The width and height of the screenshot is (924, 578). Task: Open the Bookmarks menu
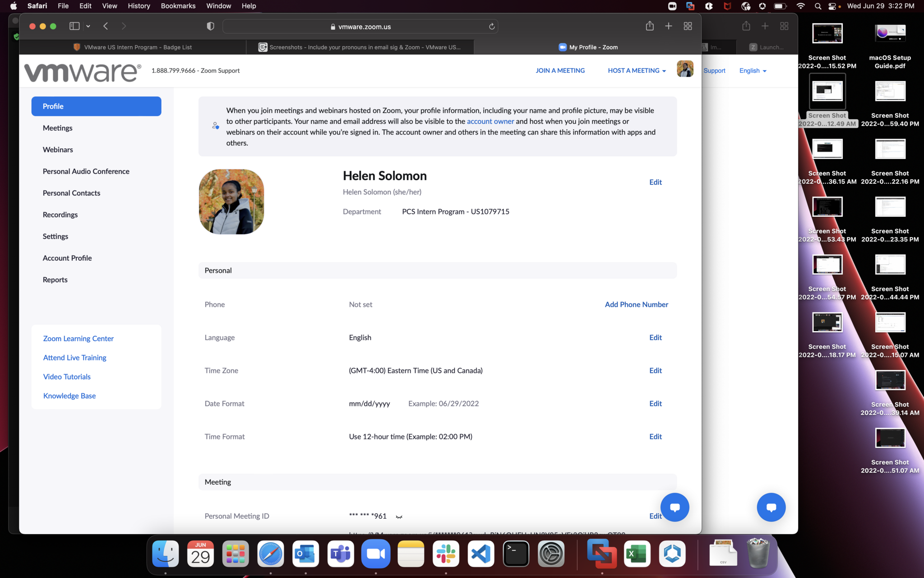178,6
